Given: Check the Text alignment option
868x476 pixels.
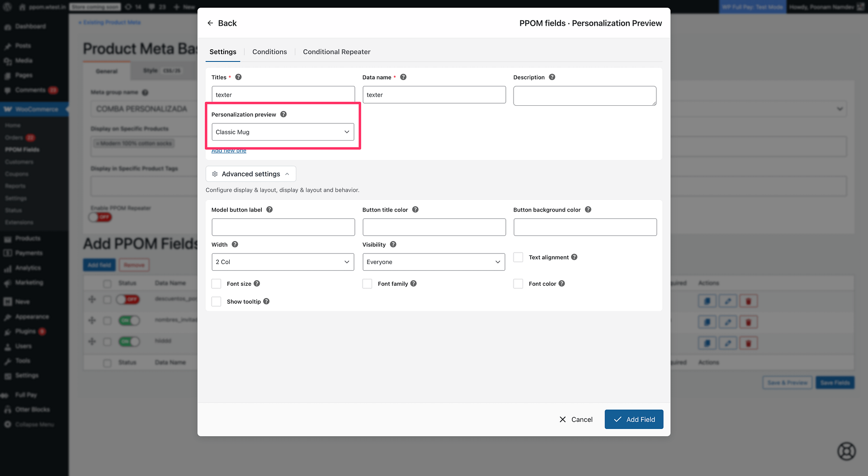Looking at the screenshot, I should (519, 257).
